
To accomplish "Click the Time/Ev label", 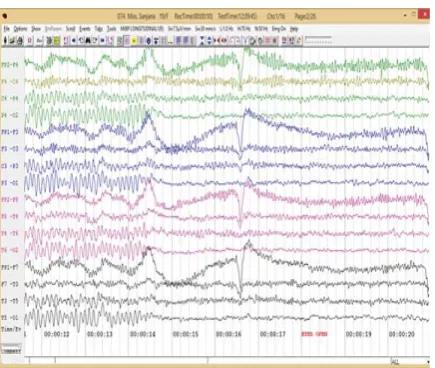I will point(11,329).
